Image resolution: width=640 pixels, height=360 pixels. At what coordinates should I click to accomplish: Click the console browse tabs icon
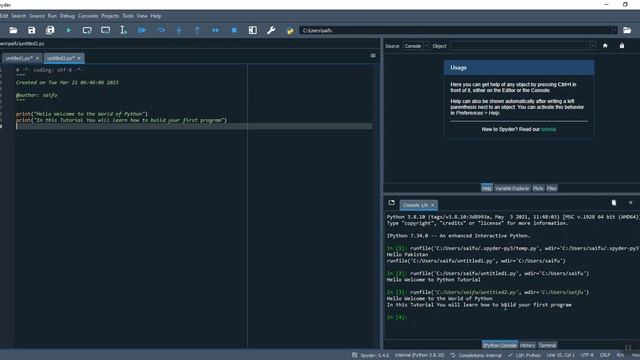(x=391, y=203)
